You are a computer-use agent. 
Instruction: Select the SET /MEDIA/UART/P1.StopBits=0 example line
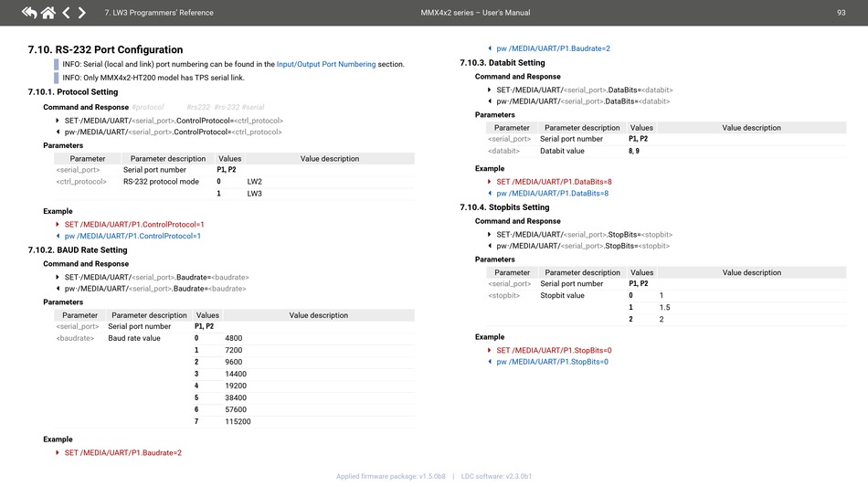click(554, 351)
